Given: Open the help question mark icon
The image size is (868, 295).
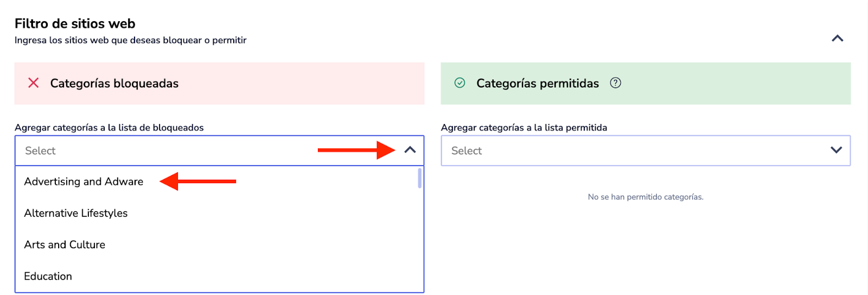Looking at the screenshot, I should (x=615, y=83).
